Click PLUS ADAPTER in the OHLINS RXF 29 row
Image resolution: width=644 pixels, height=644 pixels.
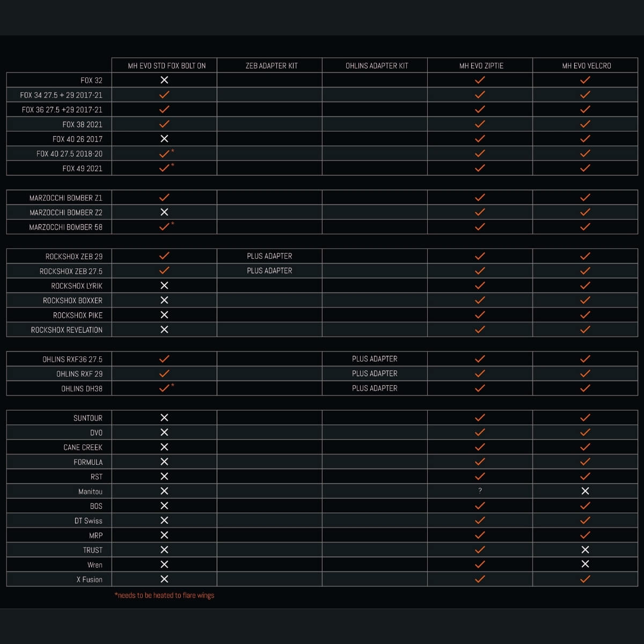375,374
